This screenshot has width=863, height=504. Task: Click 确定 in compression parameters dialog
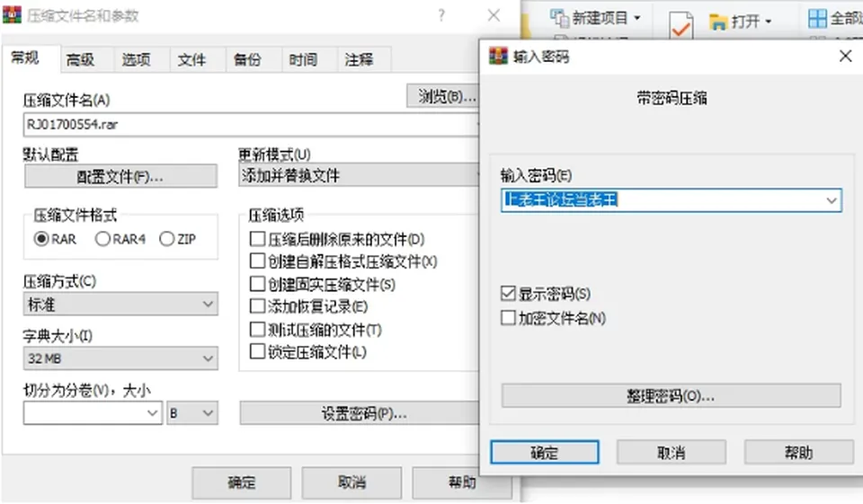point(242,482)
